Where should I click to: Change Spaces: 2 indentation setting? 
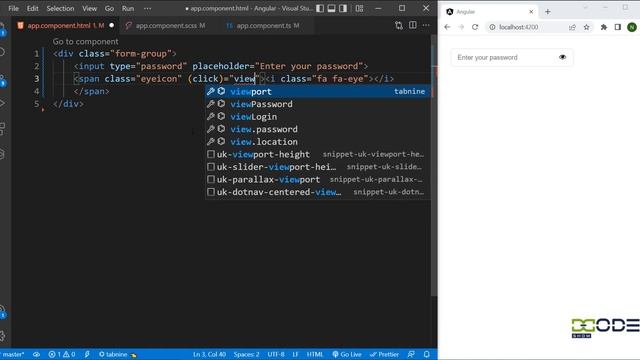[x=247, y=354]
